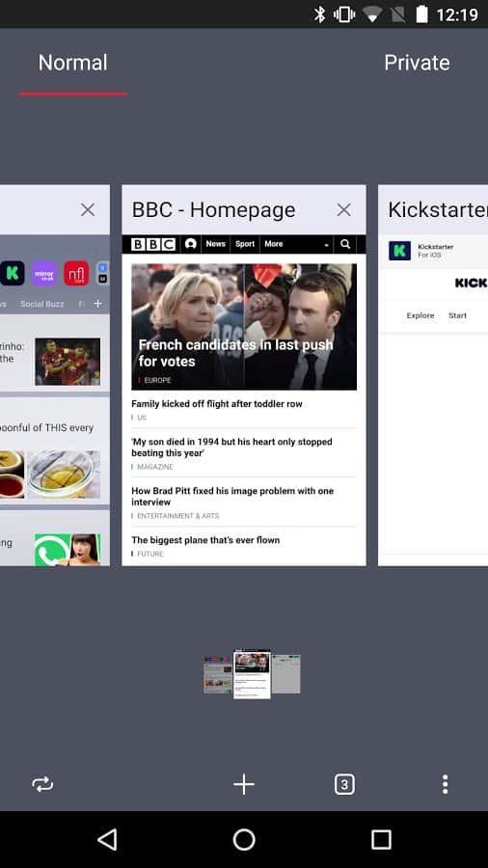Open the Sport link in BBC header
This screenshot has height=868, width=488.
245,244
